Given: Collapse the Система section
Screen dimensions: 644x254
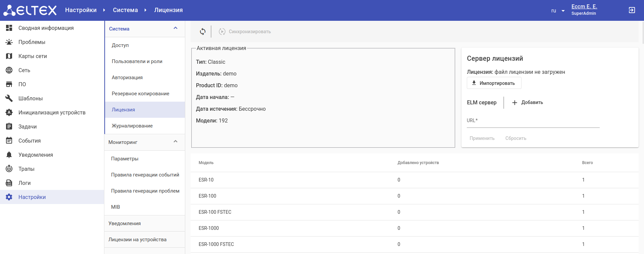Looking at the screenshot, I should click(x=175, y=29).
